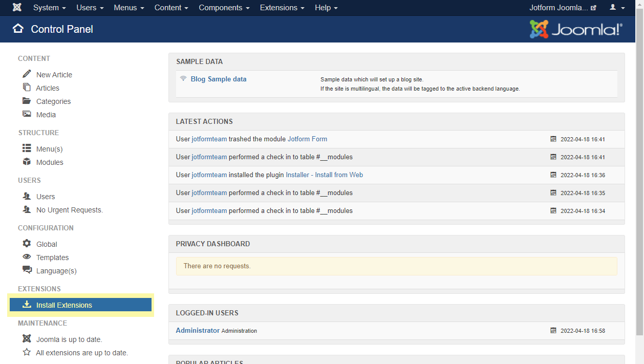Viewport: 644px width, 364px height.
Task: Click the Categories folder icon
Action: point(27,101)
